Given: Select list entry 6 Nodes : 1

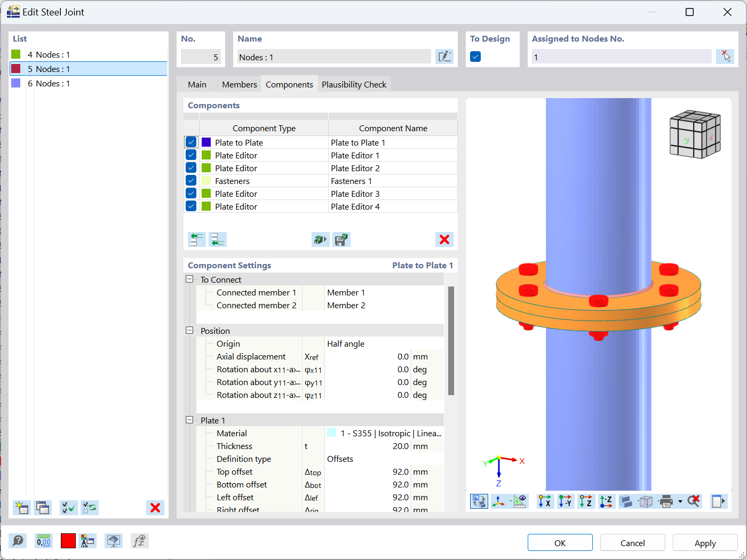Looking at the screenshot, I should 50,83.
